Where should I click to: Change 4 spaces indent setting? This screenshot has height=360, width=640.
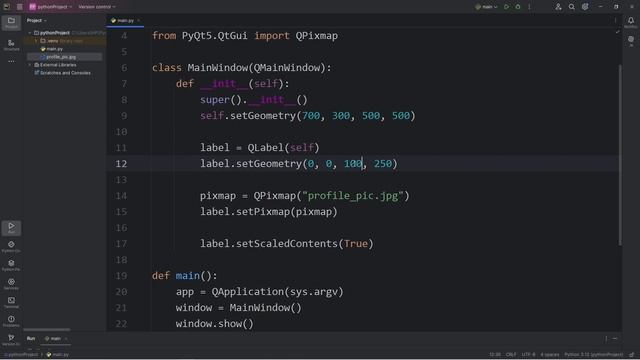click(x=550, y=355)
